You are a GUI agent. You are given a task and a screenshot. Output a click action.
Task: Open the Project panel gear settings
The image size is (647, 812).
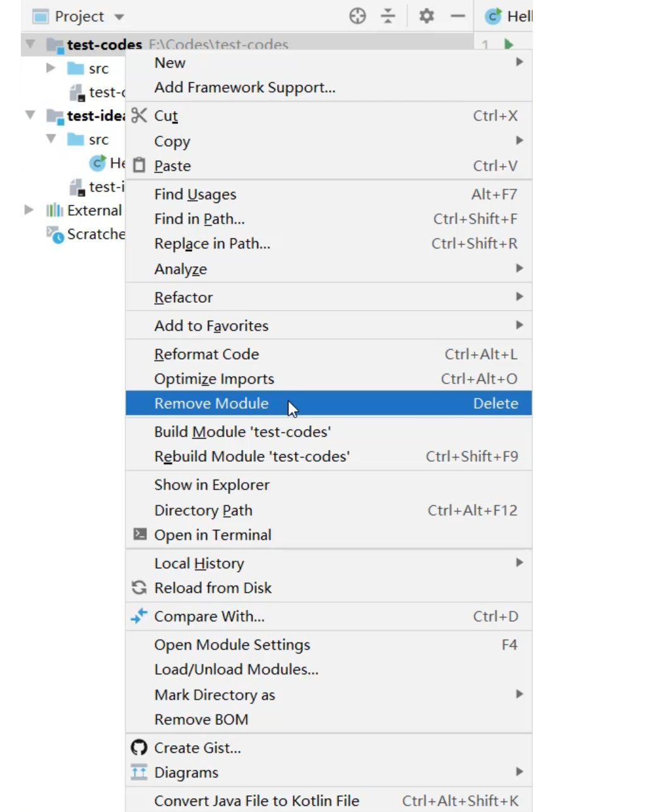tap(427, 16)
